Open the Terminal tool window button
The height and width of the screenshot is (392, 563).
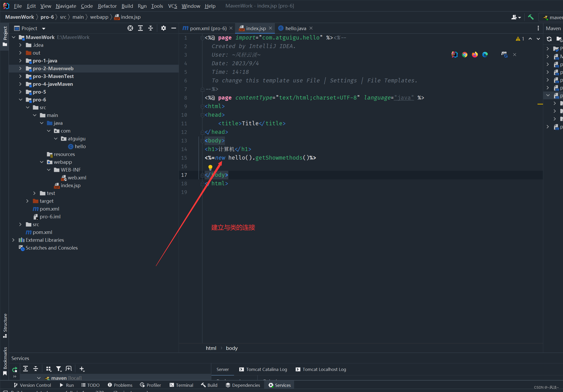pyautogui.click(x=182, y=385)
